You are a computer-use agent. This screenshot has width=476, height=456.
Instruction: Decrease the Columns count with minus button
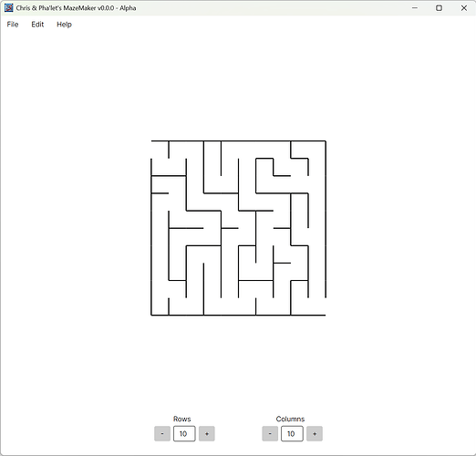270,433
